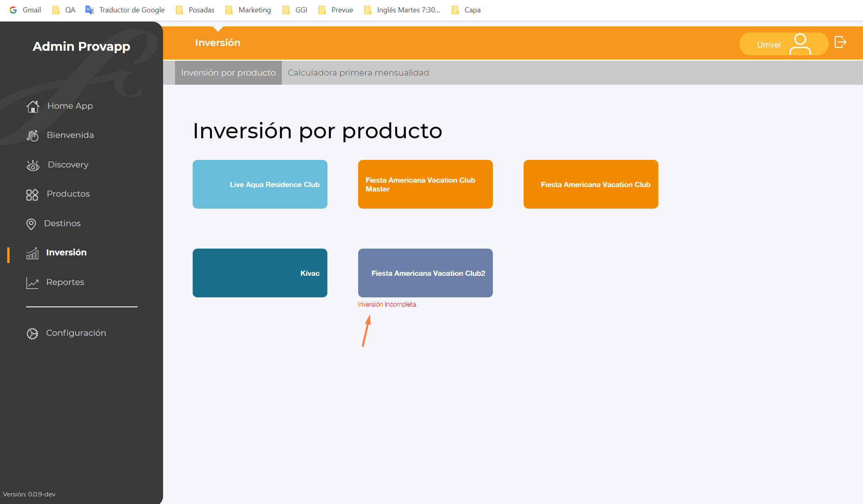Open the Posadas bookmark folder

195,10
